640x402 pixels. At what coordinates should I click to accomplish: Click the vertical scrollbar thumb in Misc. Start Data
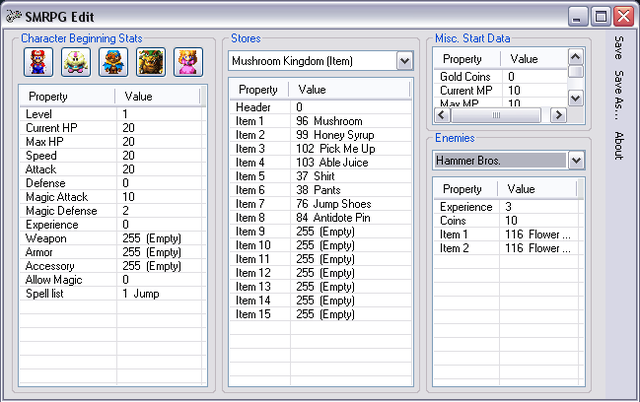pyautogui.click(x=576, y=72)
